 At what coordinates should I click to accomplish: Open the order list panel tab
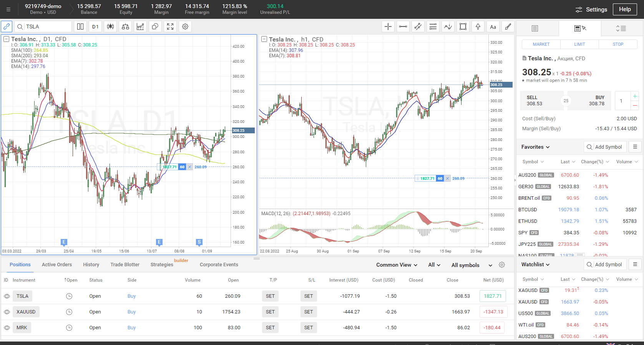(535, 28)
